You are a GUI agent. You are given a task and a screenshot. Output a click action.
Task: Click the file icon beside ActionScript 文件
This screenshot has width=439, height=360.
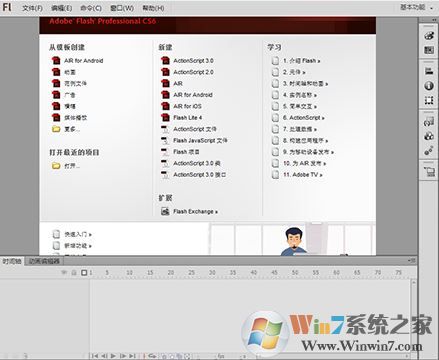165,129
